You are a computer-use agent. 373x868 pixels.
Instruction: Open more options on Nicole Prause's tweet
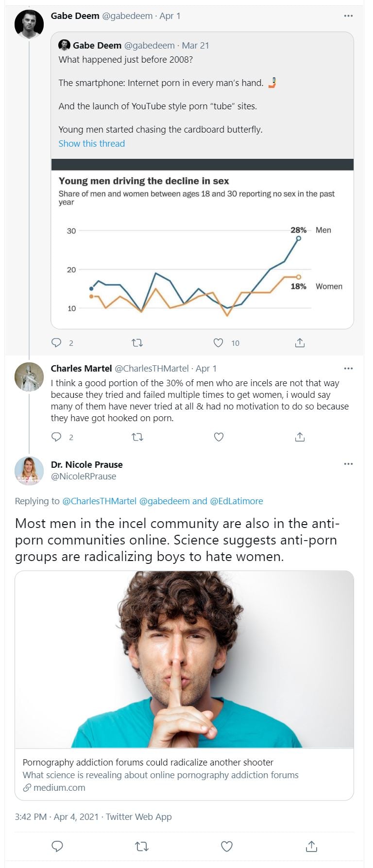(348, 464)
